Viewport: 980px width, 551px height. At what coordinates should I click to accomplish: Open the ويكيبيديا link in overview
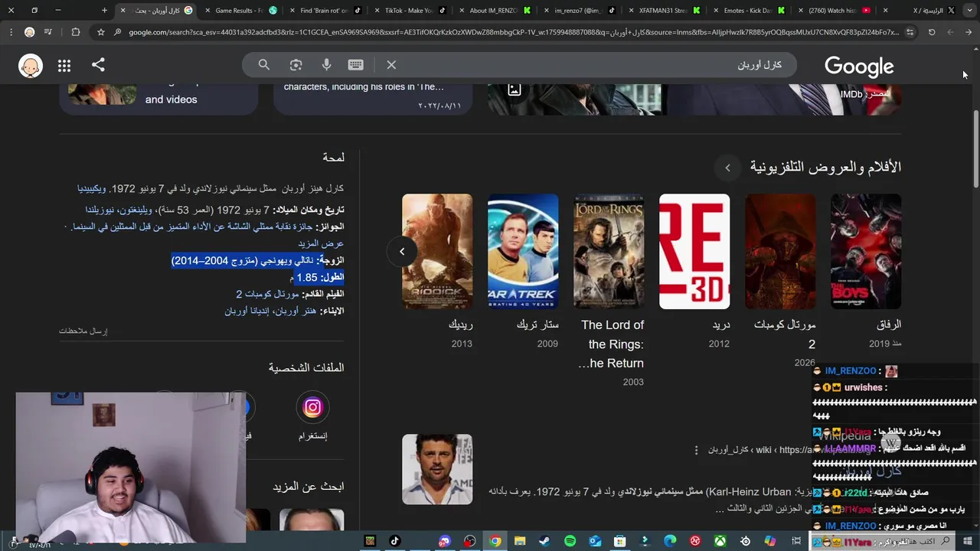(x=92, y=188)
